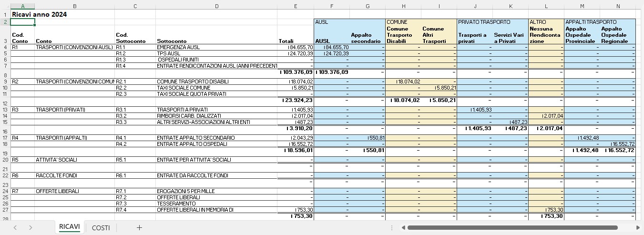Click the value 487,23 in Servizi Vari column
This screenshot has height=235, width=644.
tap(511, 122)
